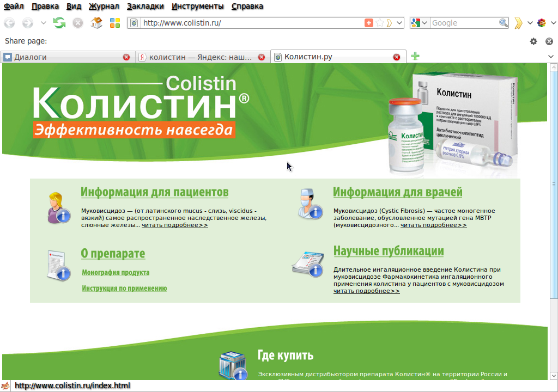The width and height of the screenshot is (558, 392).
Task: Open the address bar history dropdown
Action: [399, 23]
